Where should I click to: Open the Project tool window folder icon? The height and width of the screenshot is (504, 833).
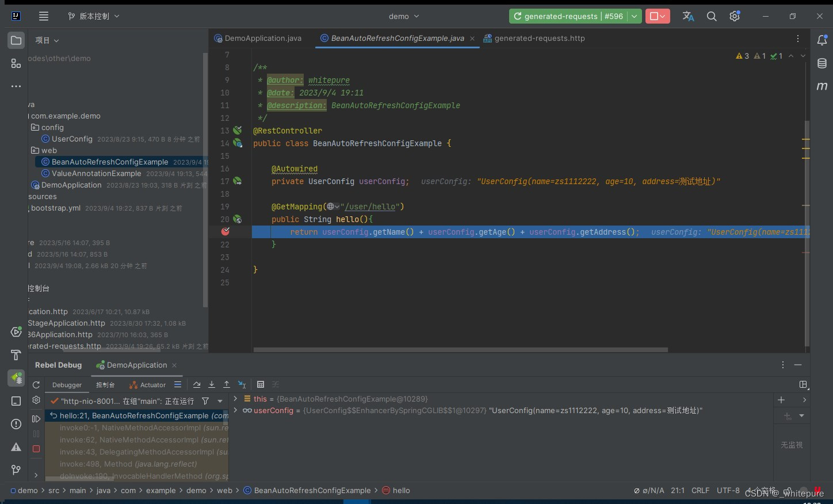16,40
